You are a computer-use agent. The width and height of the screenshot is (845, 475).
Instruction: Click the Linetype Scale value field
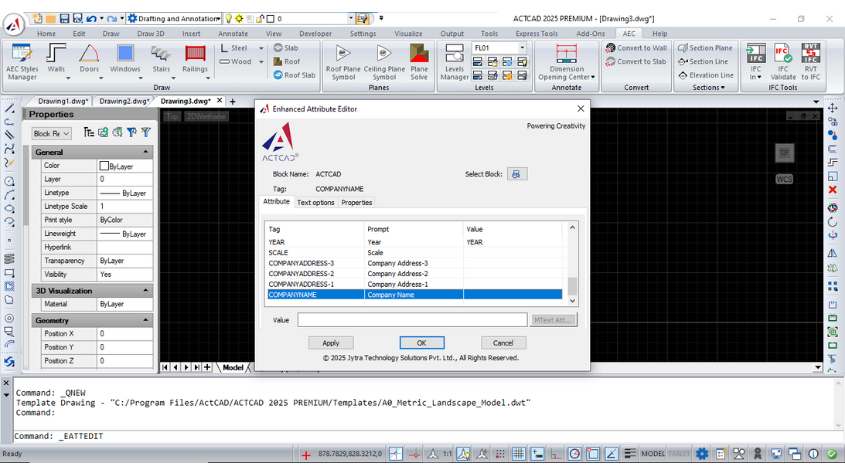tap(125, 206)
